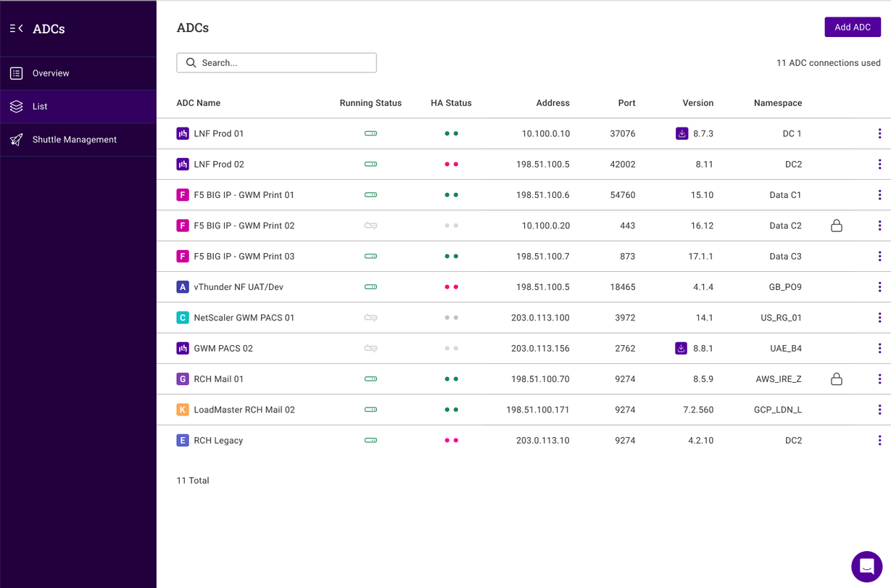Screen dimensions: 891x588
Task: Open the NetScaler GWM PACS 01 ADC name
Action: click(244, 318)
